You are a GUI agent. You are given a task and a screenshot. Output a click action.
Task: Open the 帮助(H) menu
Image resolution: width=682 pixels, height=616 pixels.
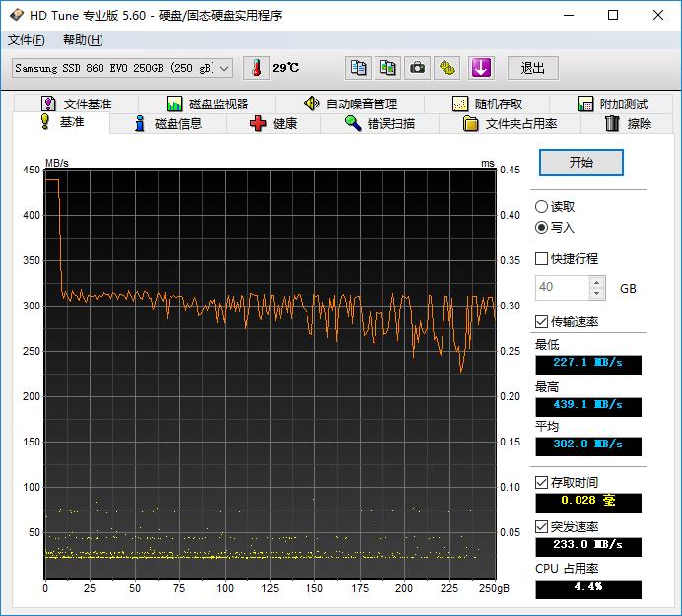point(83,40)
